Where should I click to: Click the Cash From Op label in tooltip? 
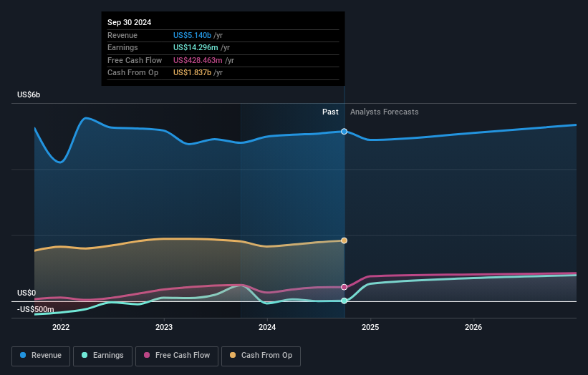(x=132, y=73)
